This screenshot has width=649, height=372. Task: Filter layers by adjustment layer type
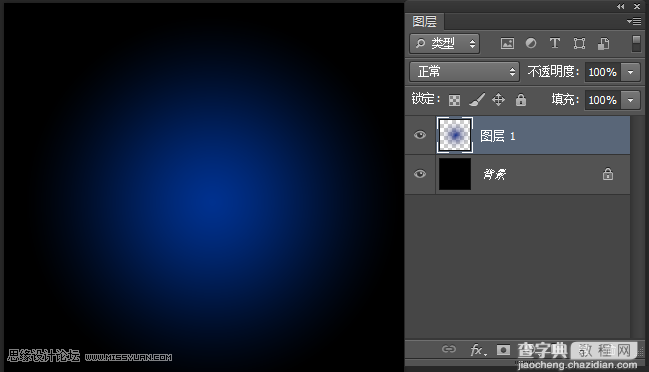coord(531,43)
